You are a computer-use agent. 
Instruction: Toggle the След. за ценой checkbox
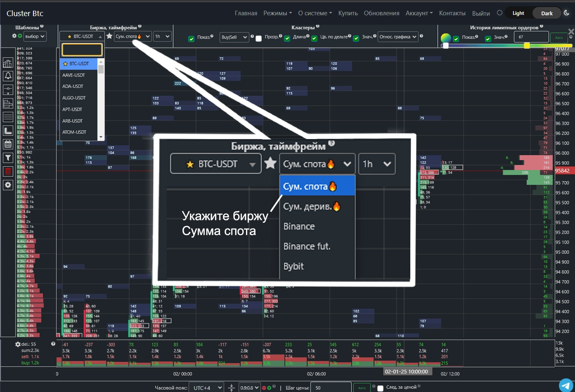(380, 388)
